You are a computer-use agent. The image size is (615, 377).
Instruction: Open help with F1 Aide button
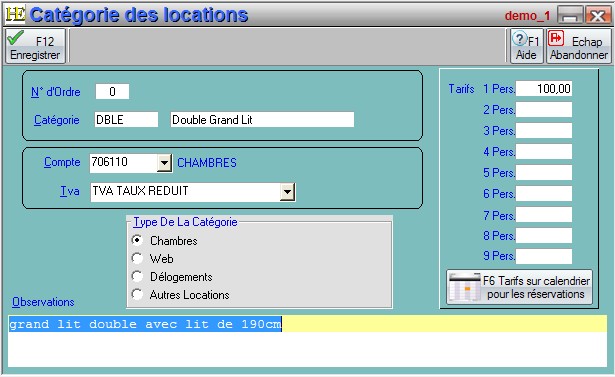[x=527, y=46]
